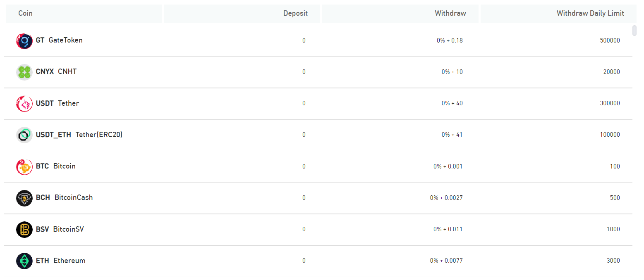This screenshot has height=280, width=644.
Task: Click the USDT Tether coin icon
Action: tap(24, 103)
